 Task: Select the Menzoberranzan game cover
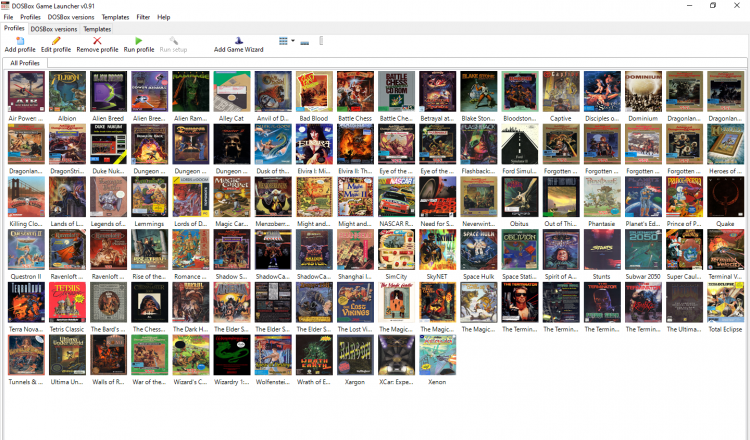tap(273, 197)
